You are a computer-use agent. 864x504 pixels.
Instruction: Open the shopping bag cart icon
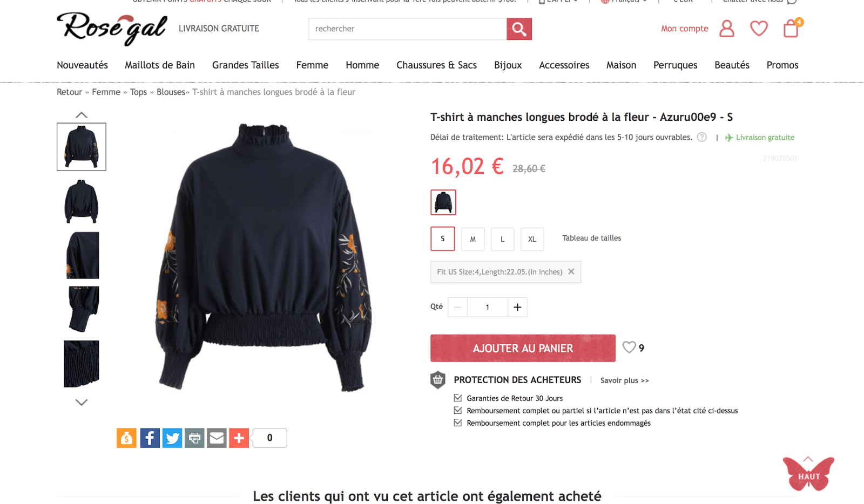coord(792,28)
